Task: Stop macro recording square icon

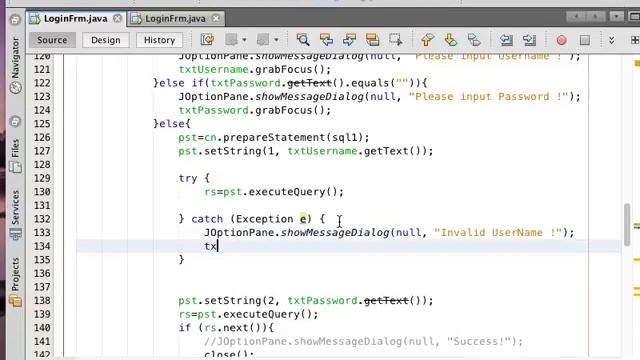Action: [585, 40]
